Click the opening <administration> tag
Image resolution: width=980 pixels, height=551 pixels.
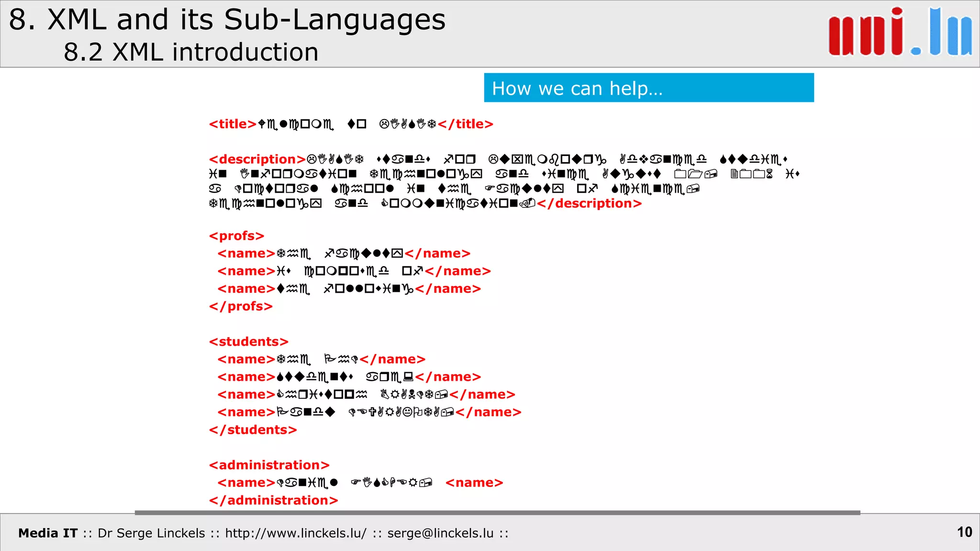pyautogui.click(x=269, y=465)
